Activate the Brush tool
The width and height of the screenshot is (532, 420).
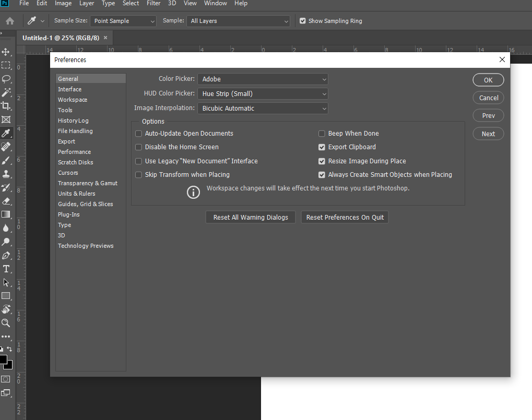pos(7,160)
